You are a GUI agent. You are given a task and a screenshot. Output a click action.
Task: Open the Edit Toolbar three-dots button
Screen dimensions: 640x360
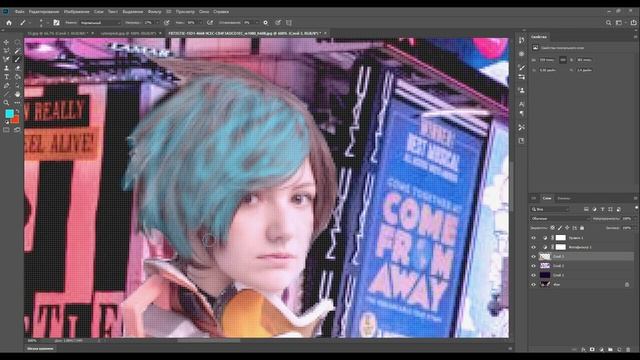[17, 103]
